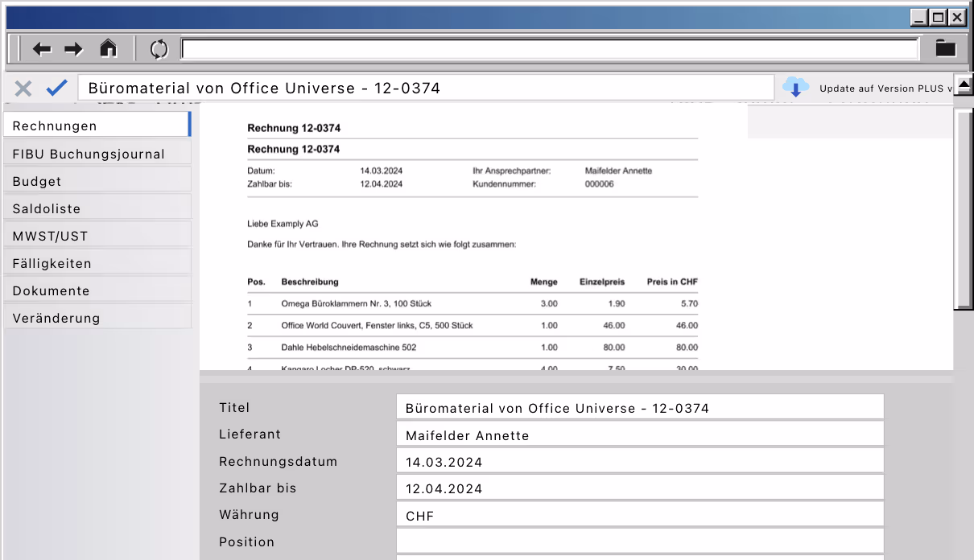Edit the Rechnungsdatum field

click(640, 461)
